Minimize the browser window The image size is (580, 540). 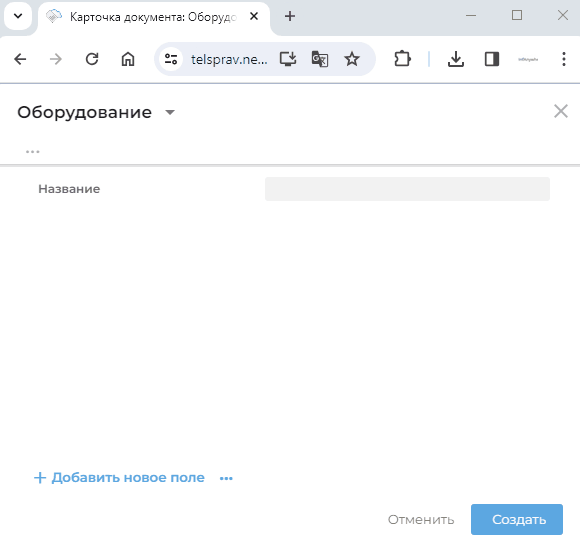(x=471, y=16)
